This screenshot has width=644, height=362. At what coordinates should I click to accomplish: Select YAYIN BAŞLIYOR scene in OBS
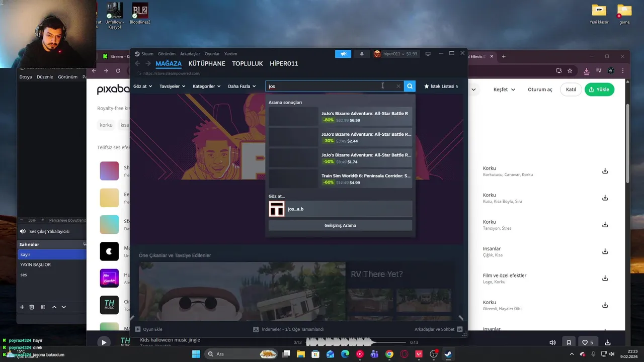click(x=52, y=264)
